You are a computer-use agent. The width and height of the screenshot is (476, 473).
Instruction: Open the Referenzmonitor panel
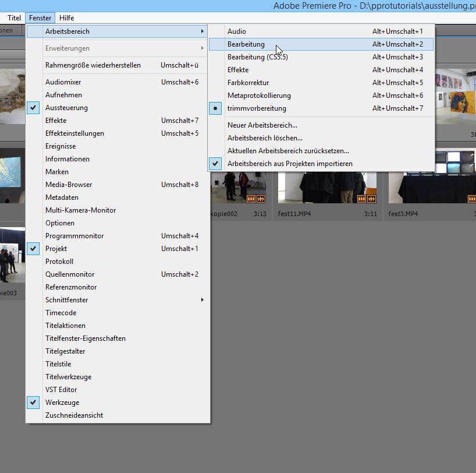coord(117,287)
